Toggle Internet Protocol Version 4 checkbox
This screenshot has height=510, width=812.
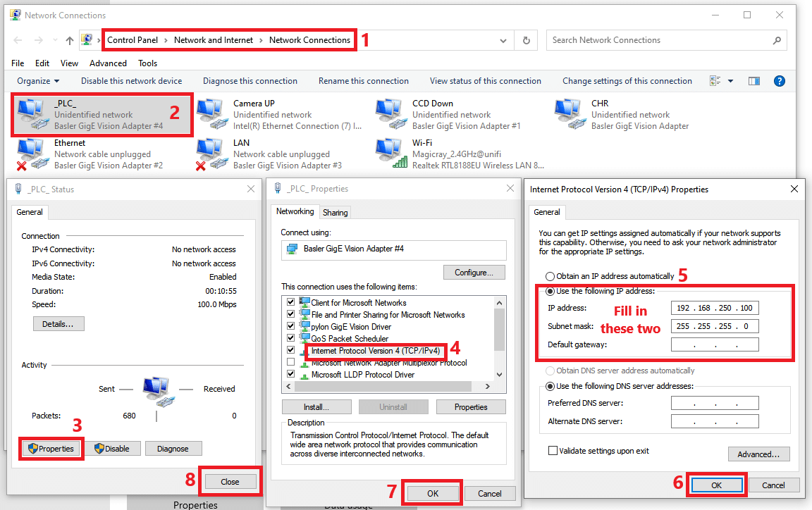click(290, 349)
